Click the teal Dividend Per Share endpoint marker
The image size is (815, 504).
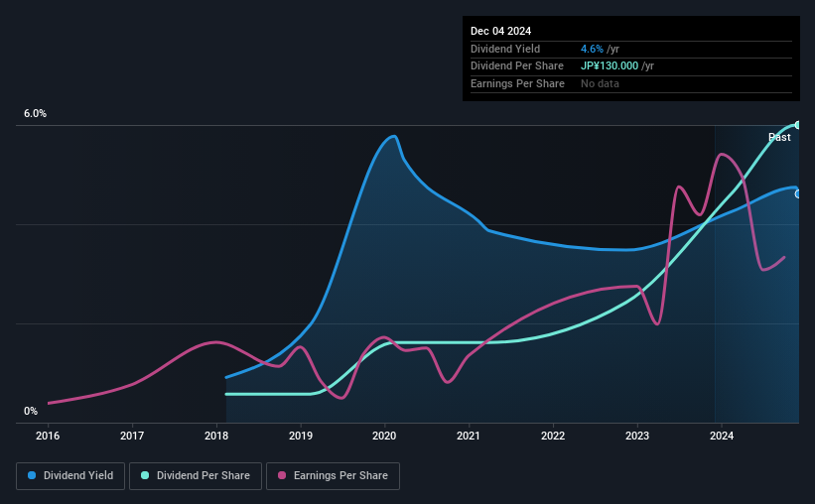[x=798, y=125]
